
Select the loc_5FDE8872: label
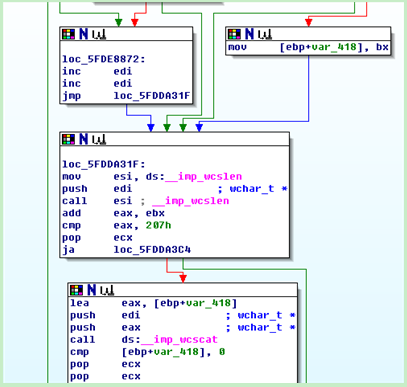[x=104, y=59]
